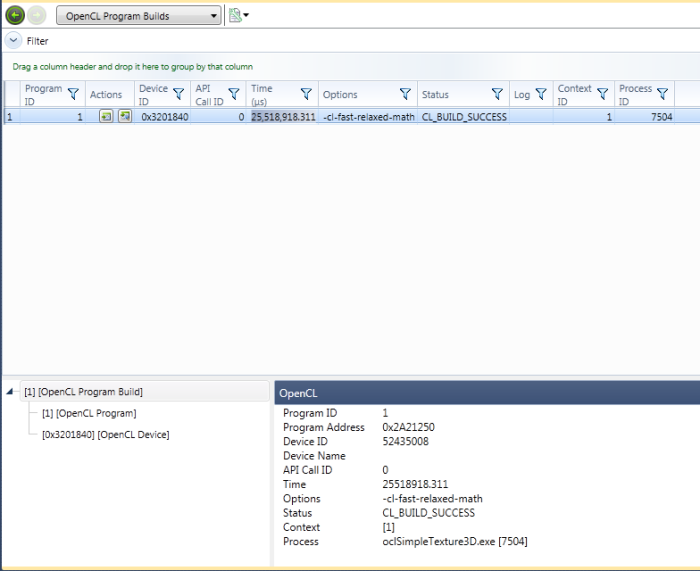This screenshot has width=700, height=571.
Task: Click the Program ID column filter icon
Action: (x=72, y=94)
